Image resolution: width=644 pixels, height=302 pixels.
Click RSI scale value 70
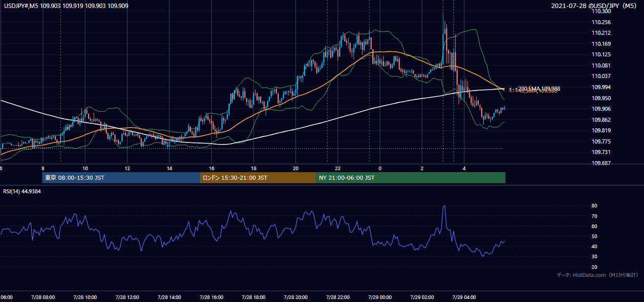coord(595,216)
